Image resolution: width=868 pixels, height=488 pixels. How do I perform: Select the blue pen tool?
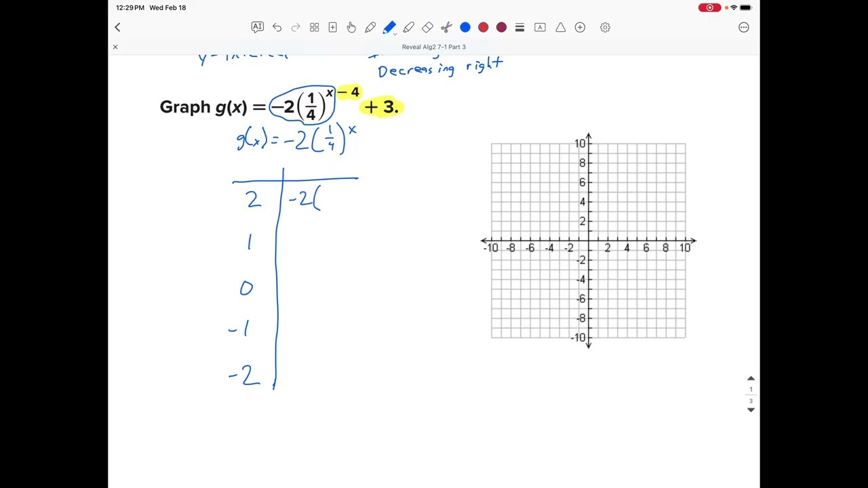click(389, 27)
